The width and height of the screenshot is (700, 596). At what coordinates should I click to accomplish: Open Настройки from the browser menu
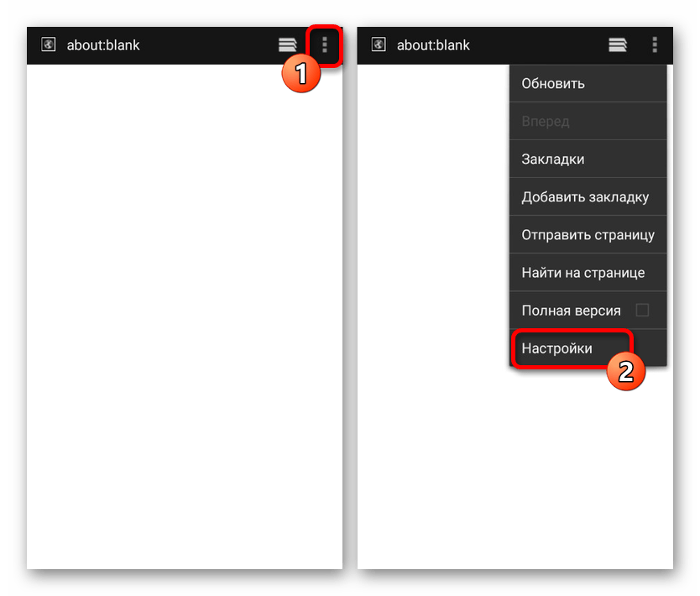click(x=557, y=348)
